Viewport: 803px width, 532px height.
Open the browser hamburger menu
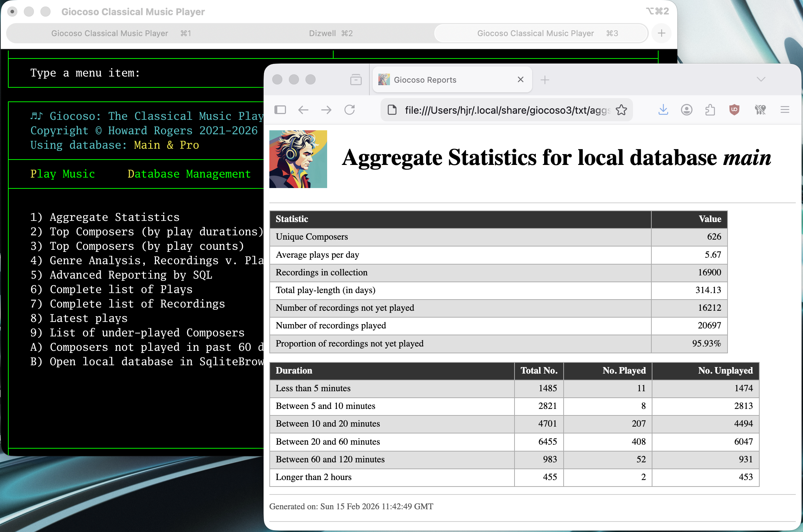point(785,110)
